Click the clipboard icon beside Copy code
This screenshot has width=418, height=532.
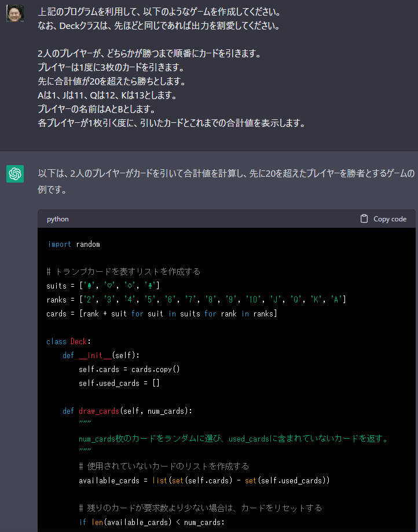click(364, 219)
